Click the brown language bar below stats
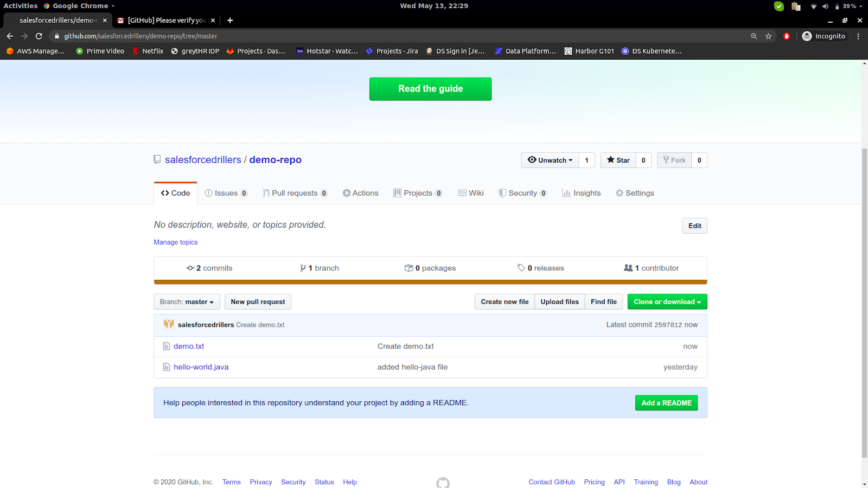Image resolution: width=868 pixels, height=488 pixels. tap(430, 282)
